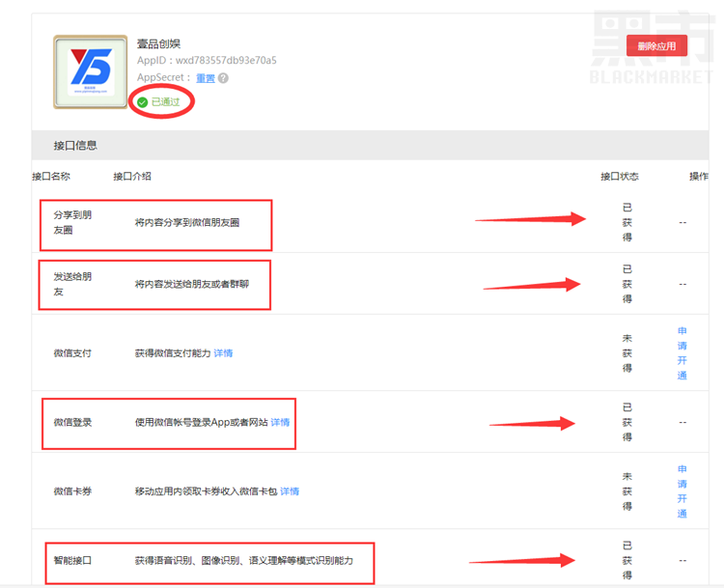Click the AppSecret label
Viewport: 724px width, 588px height.
pos(163,77)
